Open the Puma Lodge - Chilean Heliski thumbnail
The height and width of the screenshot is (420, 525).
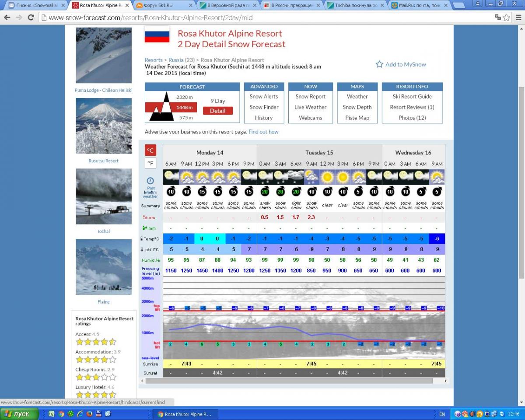(x=104, y=56)
